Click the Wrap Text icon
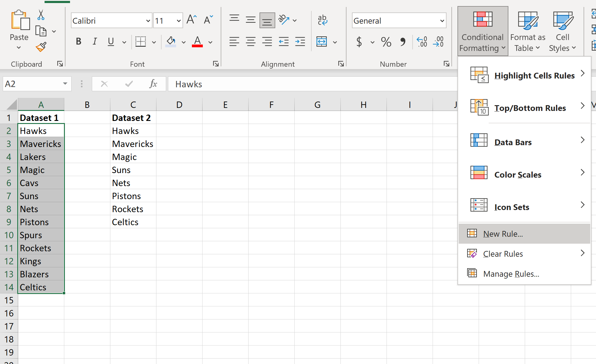This screenshot has width=596, height=364. click(x=323, y=20)
